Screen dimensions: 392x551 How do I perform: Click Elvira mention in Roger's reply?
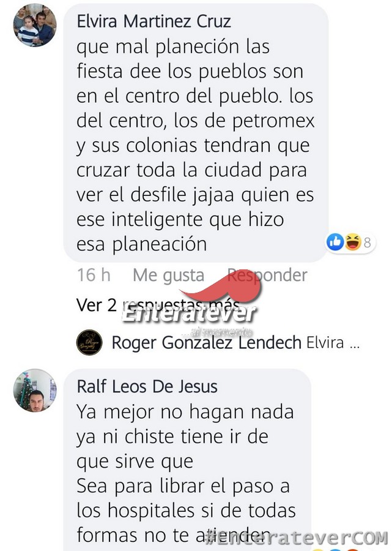click(x=325, y=343)
